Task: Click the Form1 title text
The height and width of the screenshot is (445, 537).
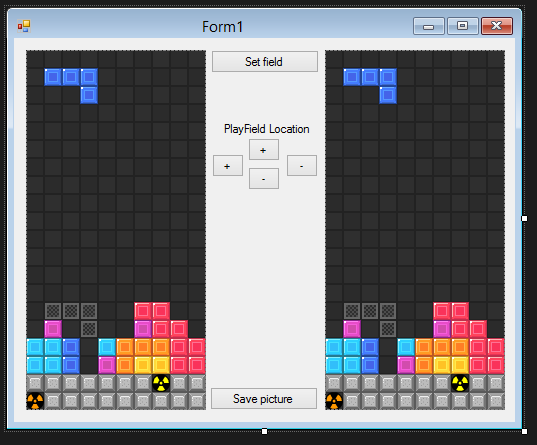Action: 223,27
